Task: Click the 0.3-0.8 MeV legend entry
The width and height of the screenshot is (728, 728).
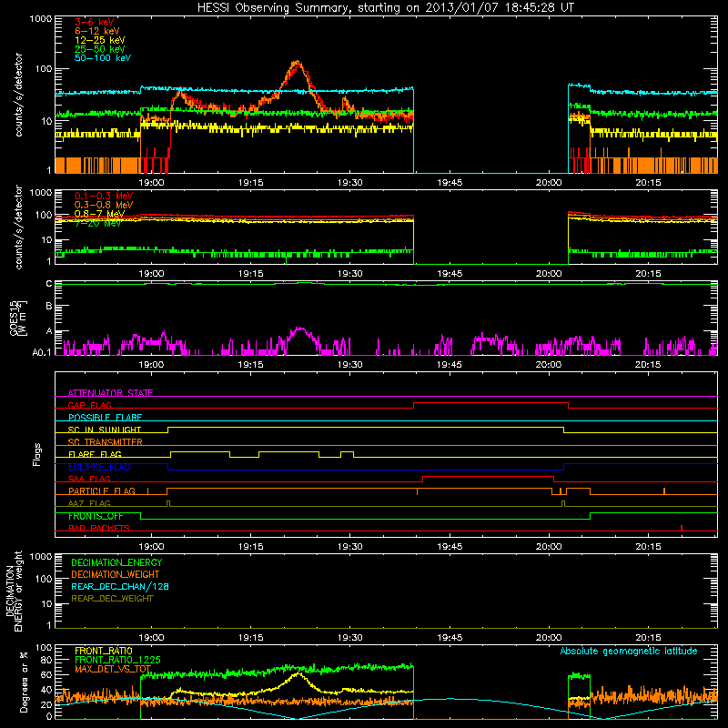Action: point(104,205)
